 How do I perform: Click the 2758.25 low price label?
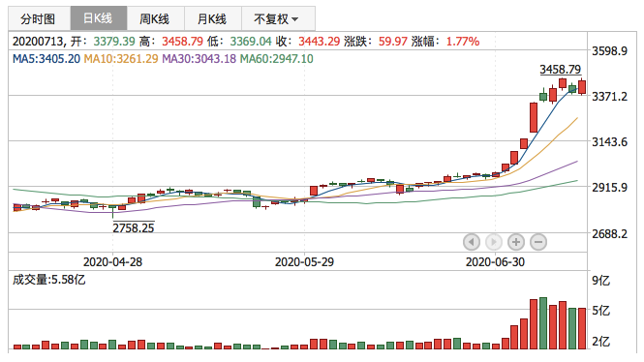point(134,227)
